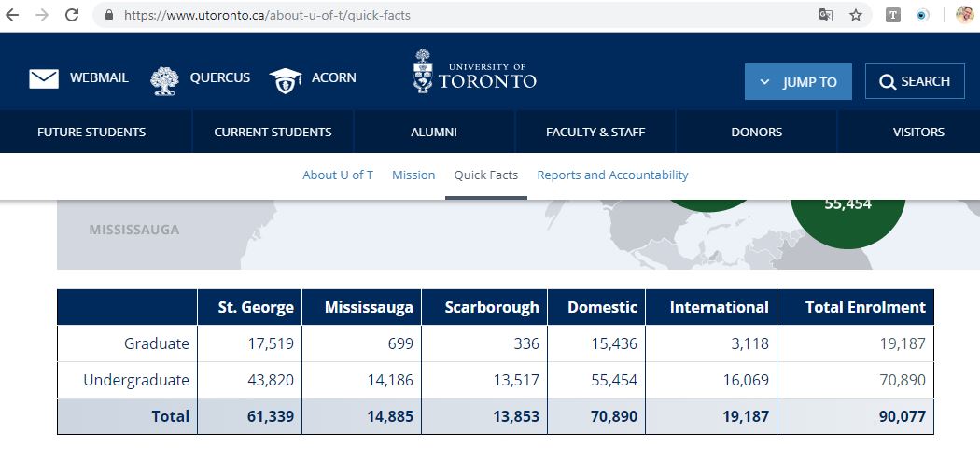This screenshot has width=980, height=462.
Task: Click the grand total 90,077
Action: click(x=902, y=416)
